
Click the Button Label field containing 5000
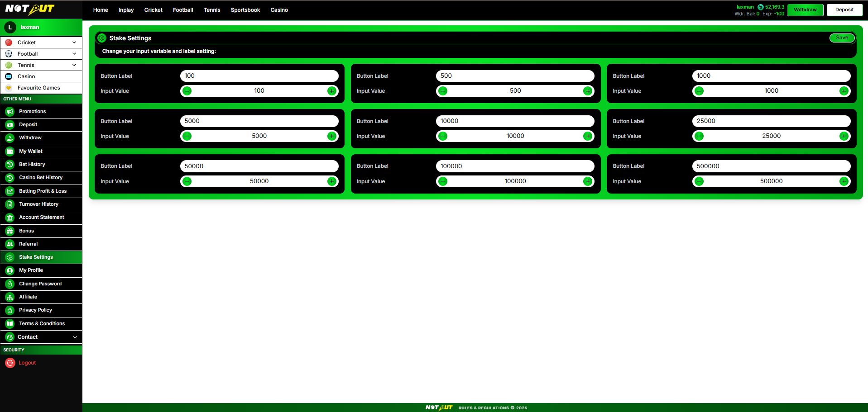click(x=259, y=121)
